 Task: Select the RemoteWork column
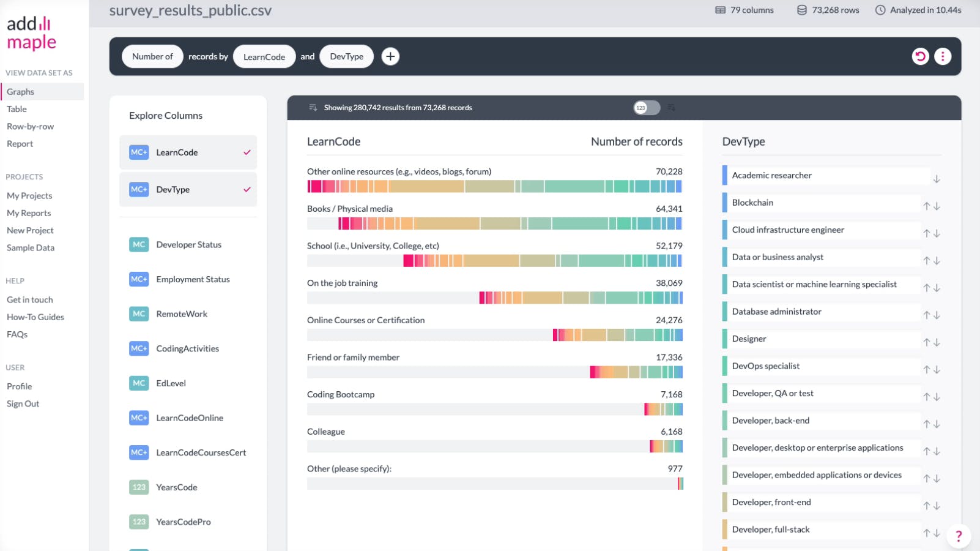182,314
